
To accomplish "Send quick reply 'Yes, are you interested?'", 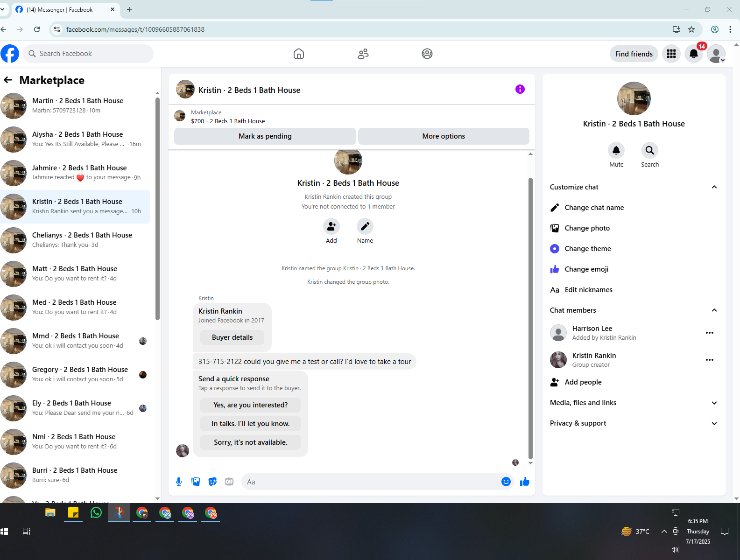I will coord(250,405).
